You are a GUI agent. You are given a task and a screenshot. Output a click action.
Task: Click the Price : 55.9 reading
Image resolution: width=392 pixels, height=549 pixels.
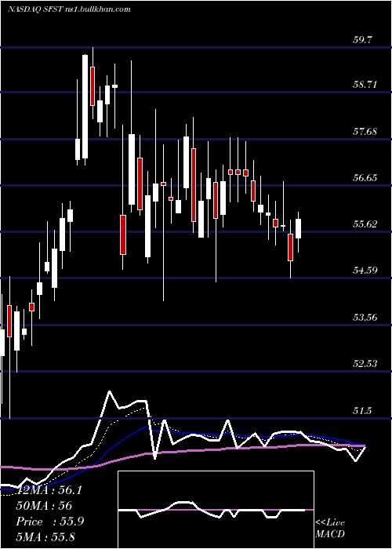coord(49,522)
